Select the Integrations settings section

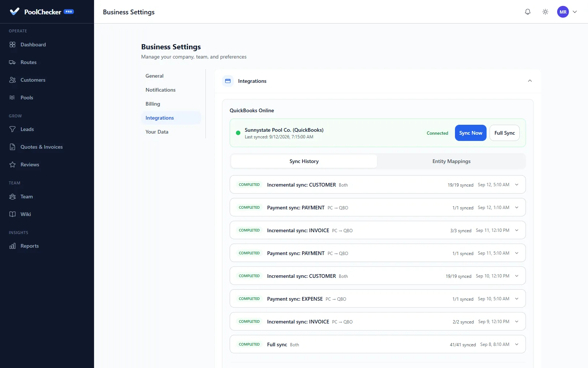click(171, 118)
